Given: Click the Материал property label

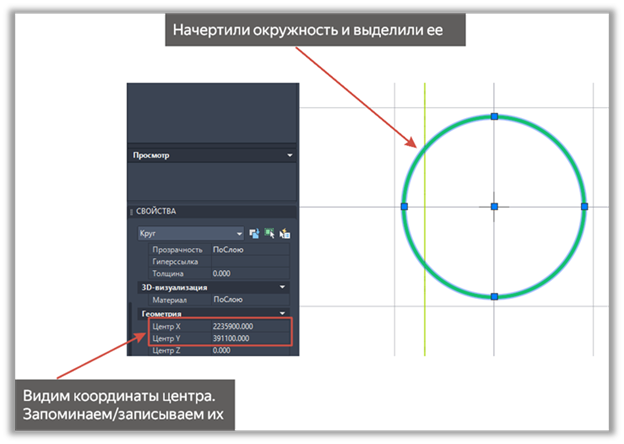Looking at the screenshot, I should [170, 300].
